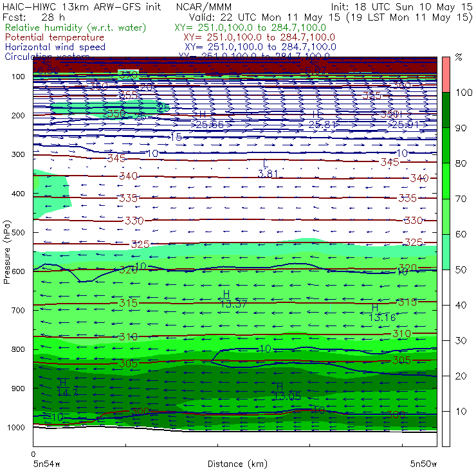Screen dimensions: 476x476
Task: Click the jet-level wind label '25.81'
Action: [322, 124]
